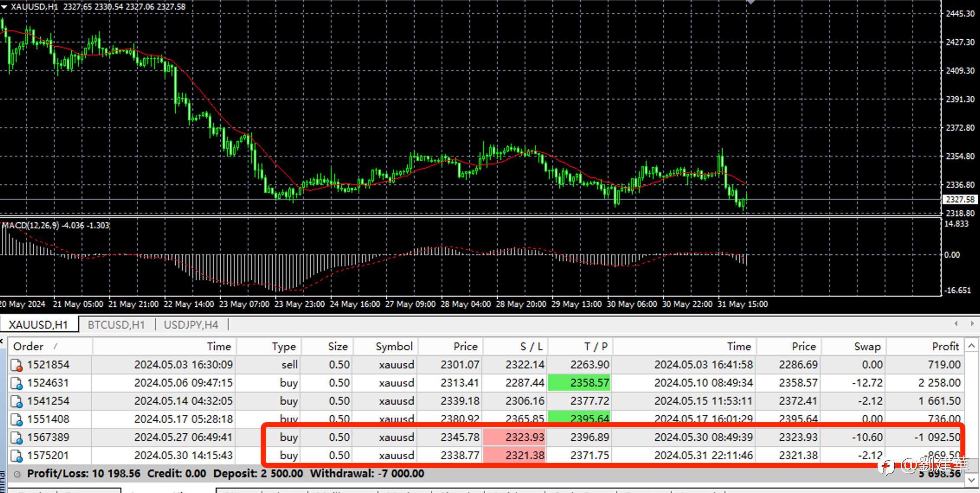Close the terminal panel with the x
980x493 pixels.
coord(2,342)
